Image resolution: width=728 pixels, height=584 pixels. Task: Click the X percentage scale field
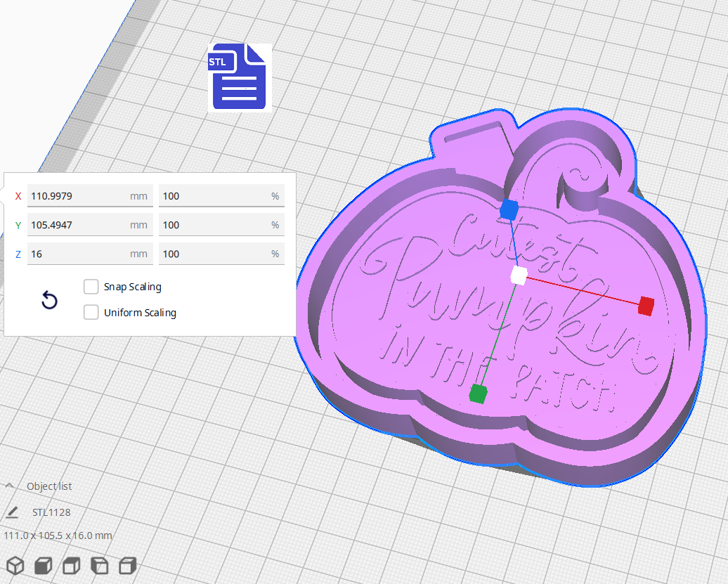click(x=221, y=196)
